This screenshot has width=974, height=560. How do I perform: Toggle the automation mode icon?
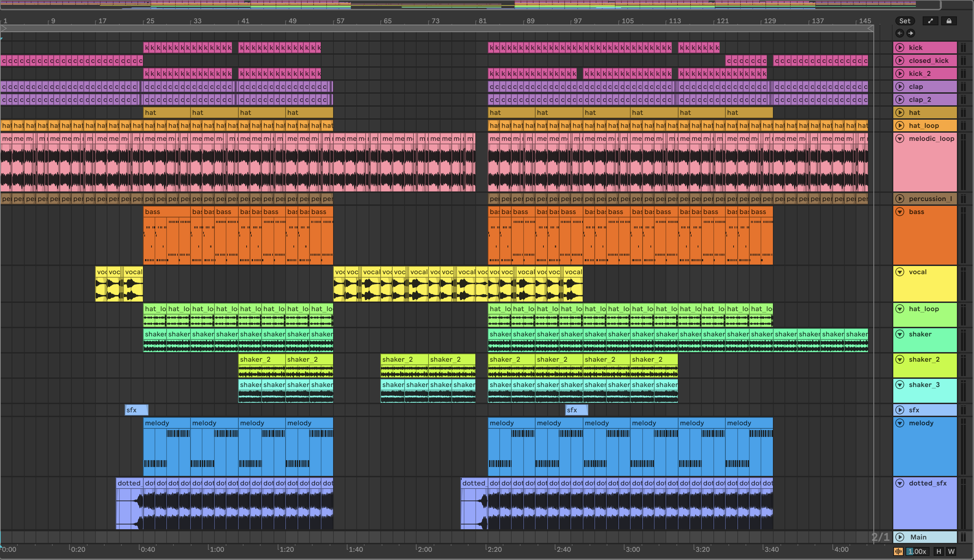point(930,21)
